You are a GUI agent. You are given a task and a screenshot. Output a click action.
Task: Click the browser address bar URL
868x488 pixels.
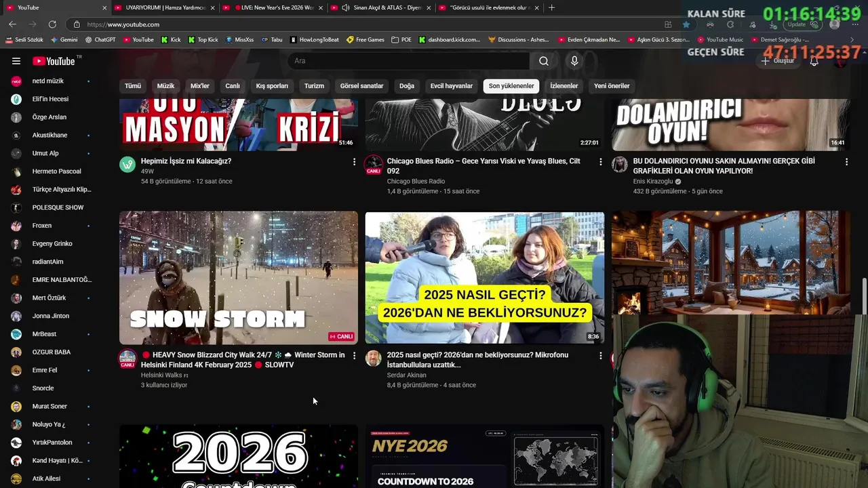[x=123, y=24]
